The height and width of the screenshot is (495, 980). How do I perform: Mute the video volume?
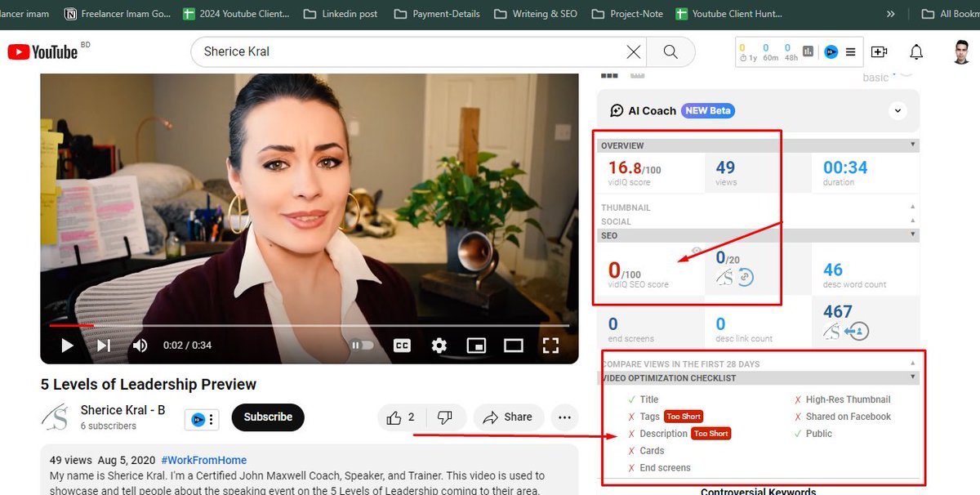pyautogui.click(x=140, y=346)
